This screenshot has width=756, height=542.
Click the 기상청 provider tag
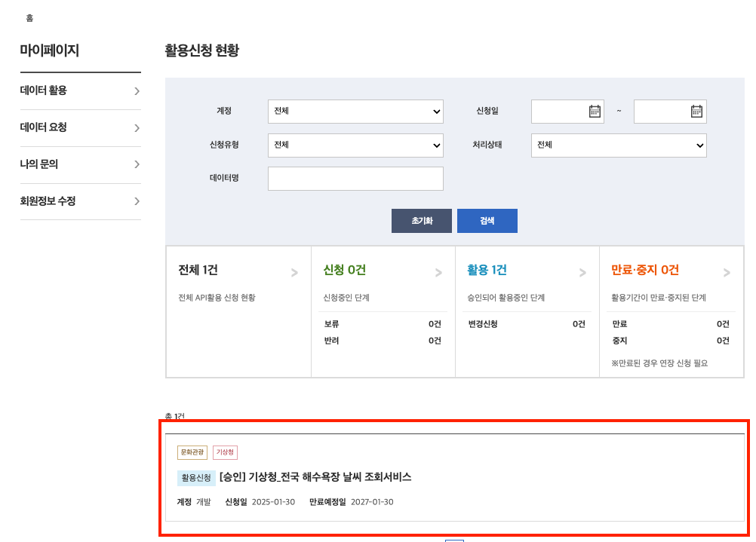coord(225,452)
